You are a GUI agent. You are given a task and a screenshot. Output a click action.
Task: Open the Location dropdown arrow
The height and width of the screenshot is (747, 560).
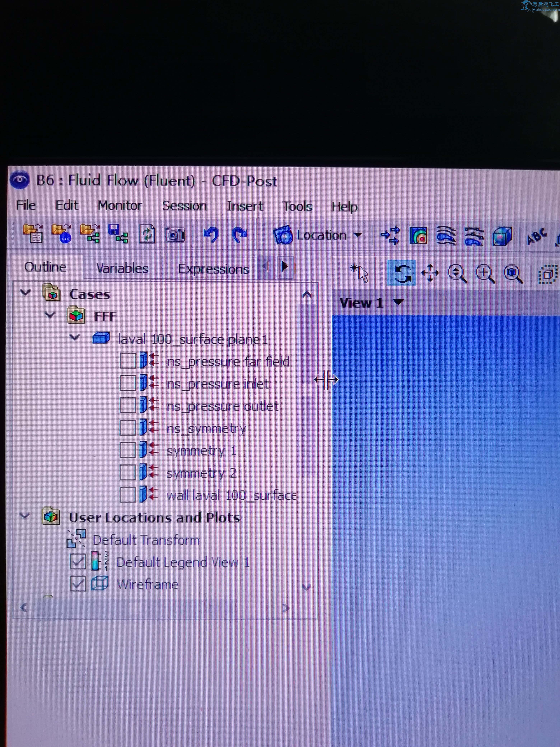[358, 235]
